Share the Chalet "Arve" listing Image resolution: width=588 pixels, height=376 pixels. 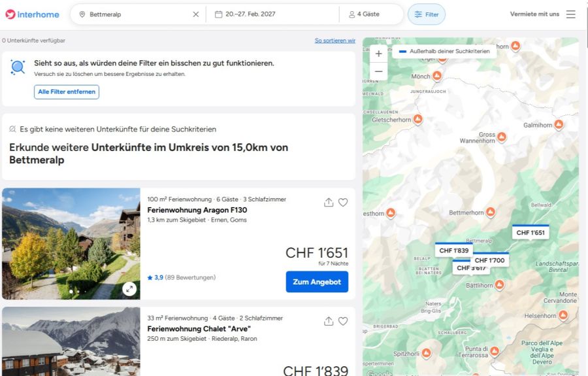[x=329, y=321]
